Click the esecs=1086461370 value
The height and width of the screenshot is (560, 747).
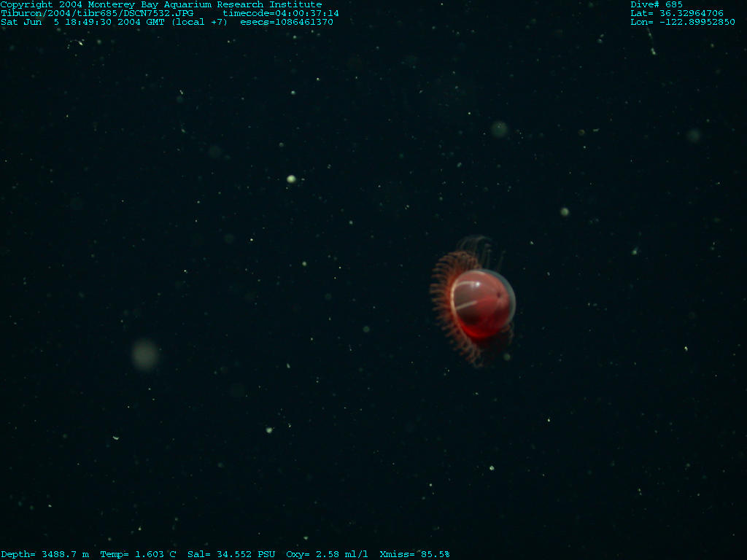tap(286, 22)
